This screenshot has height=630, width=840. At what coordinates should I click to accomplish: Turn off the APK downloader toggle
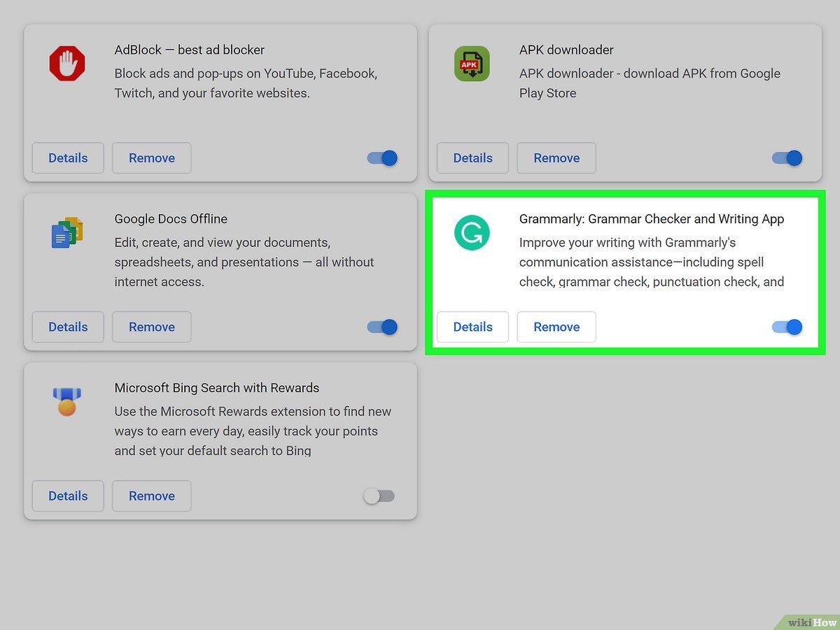tap(787, 158)
